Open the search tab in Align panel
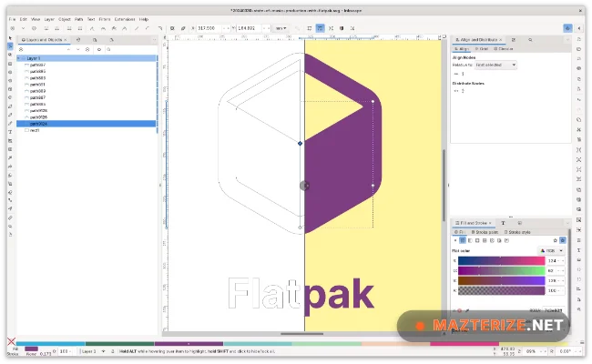Screen dimensions: 592x364 click(530, 40)
